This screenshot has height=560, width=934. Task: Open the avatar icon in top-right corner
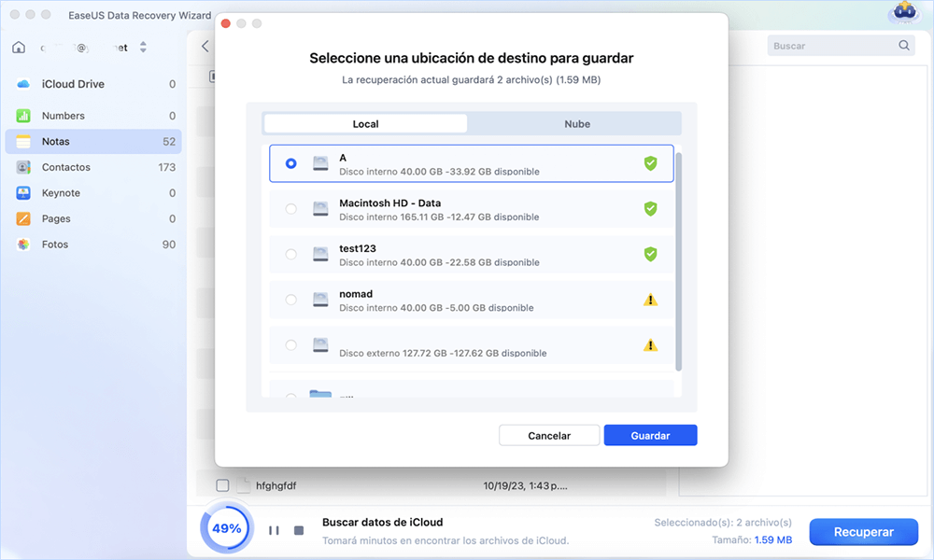(x=903, y=13)
